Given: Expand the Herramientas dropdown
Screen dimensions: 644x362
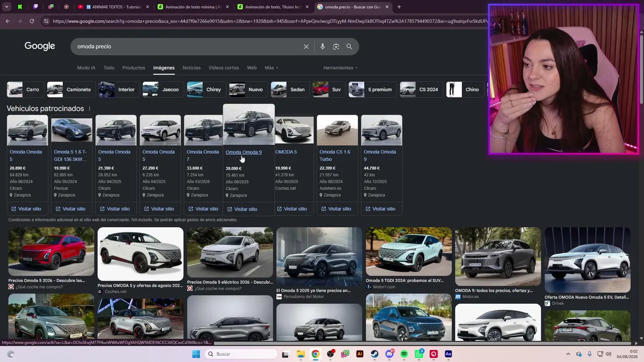Looking at the screenshot, I should 341,68.
